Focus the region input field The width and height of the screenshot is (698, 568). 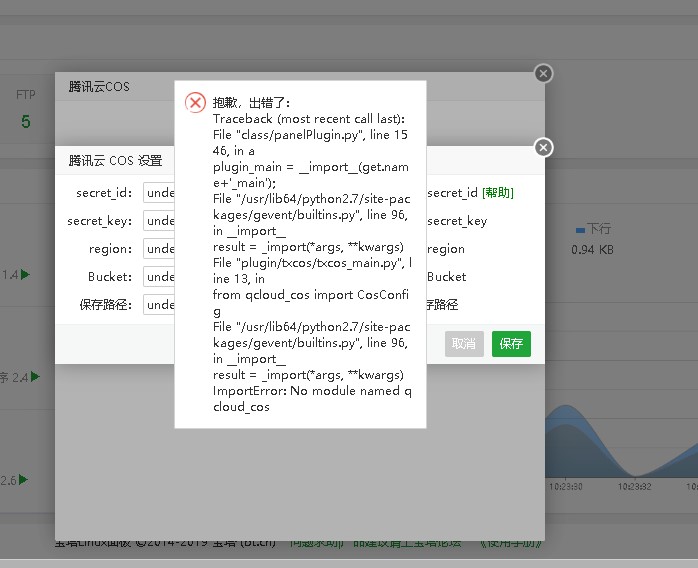[159, 249]
